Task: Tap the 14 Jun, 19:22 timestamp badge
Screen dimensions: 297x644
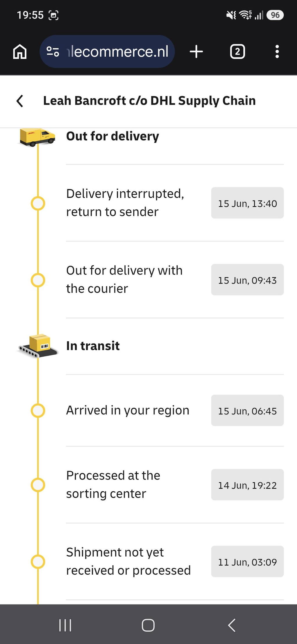Action: click(x=247, y=485)
